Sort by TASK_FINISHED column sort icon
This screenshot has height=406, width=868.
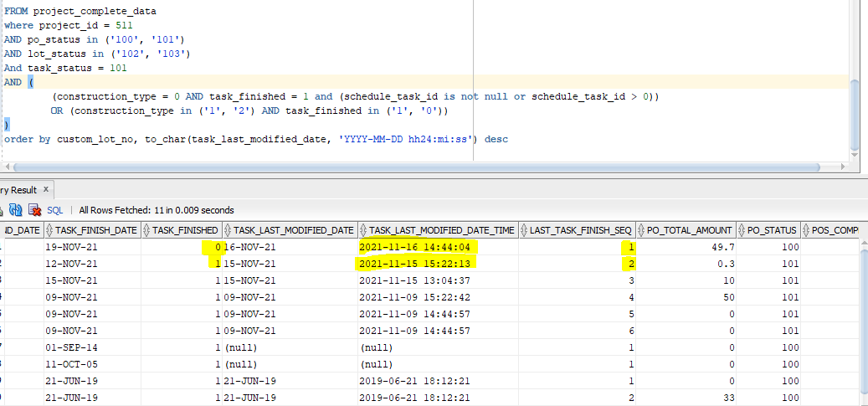tap(146, 230)
